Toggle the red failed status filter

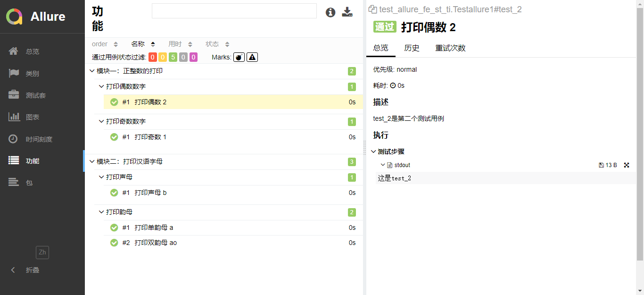coord(153,57)
